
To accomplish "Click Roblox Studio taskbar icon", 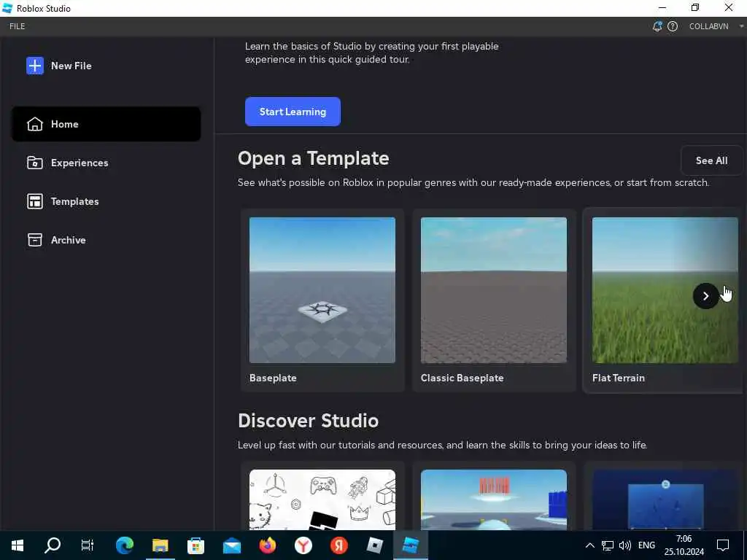I will 410,545.
